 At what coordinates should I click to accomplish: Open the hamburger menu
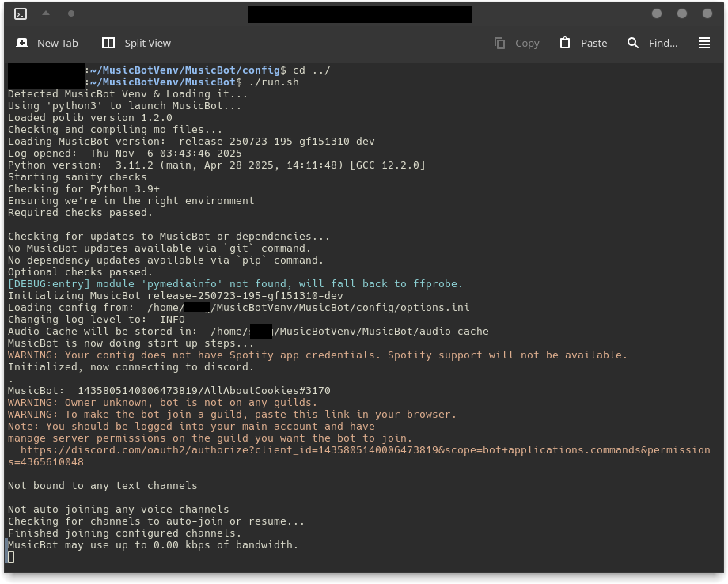click(x=704, y=43)
